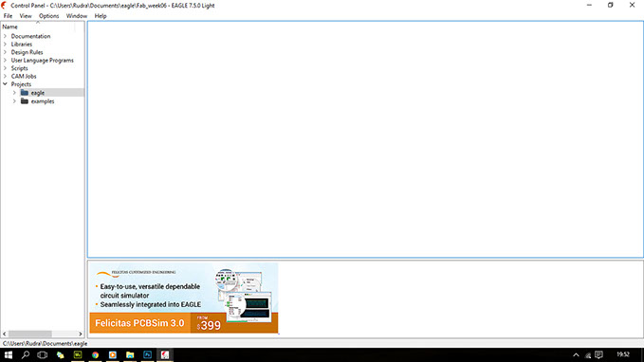
Task: Collapse the Projects tree node
Action: click(5, 84)
